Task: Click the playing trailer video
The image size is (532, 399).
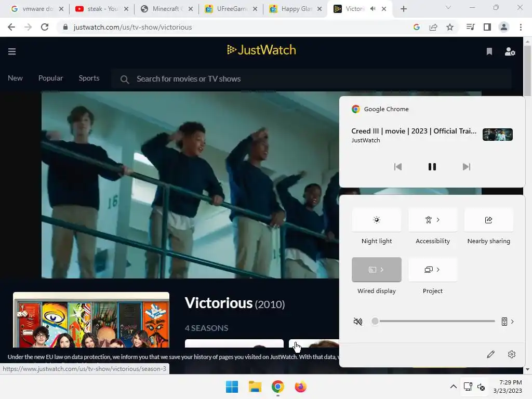Action: [190, 185]
